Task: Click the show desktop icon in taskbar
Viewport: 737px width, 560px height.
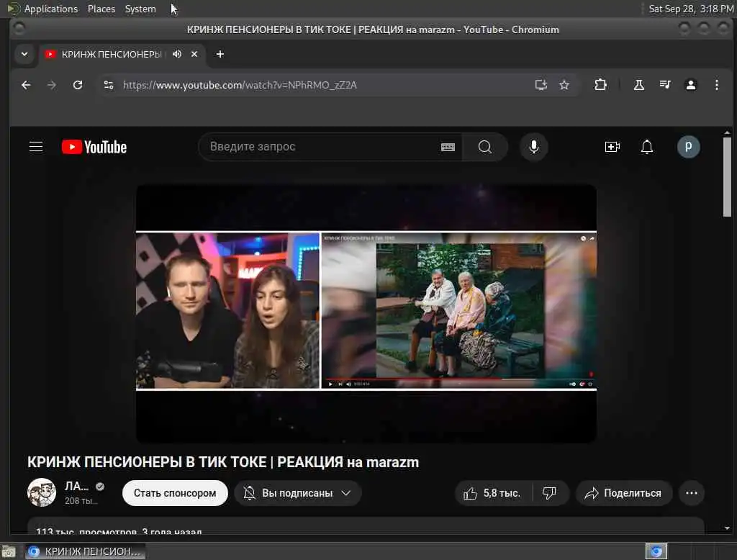Action: [x=9, y=551]
